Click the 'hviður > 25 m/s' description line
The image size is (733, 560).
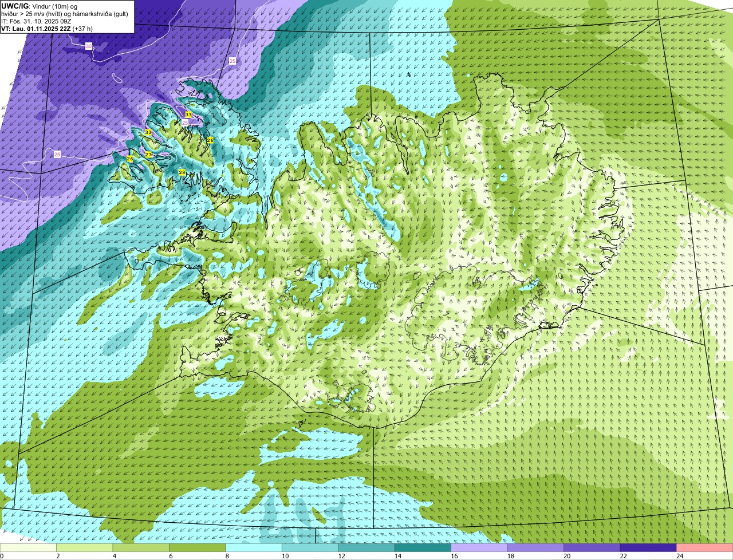(x=65, y=14)
